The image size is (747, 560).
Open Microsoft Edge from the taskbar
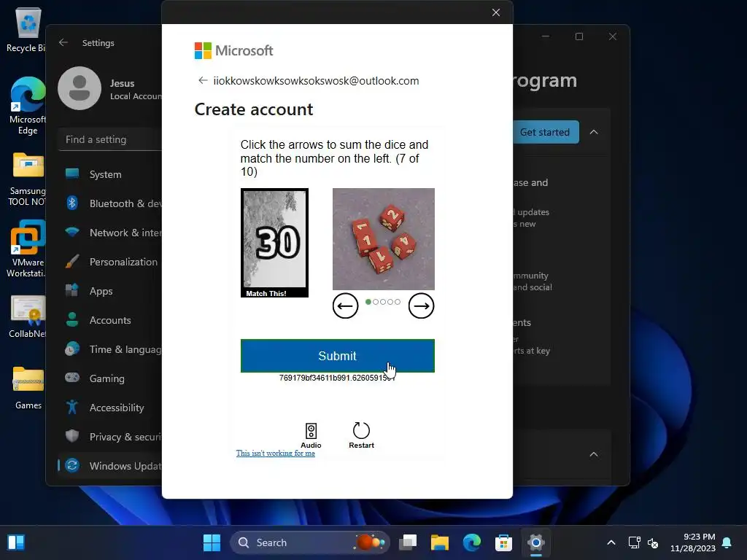472,542
